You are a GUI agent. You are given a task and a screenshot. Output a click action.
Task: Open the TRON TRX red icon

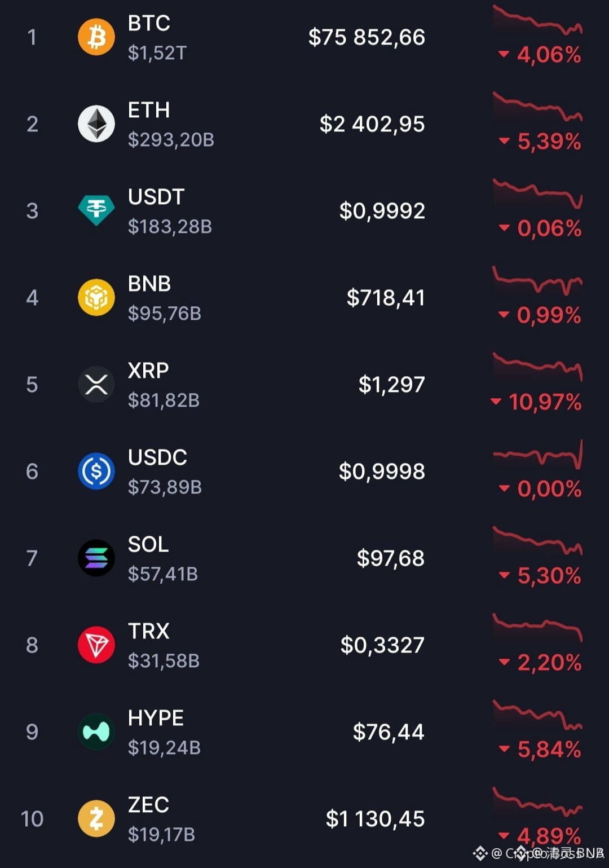(96, 645)
